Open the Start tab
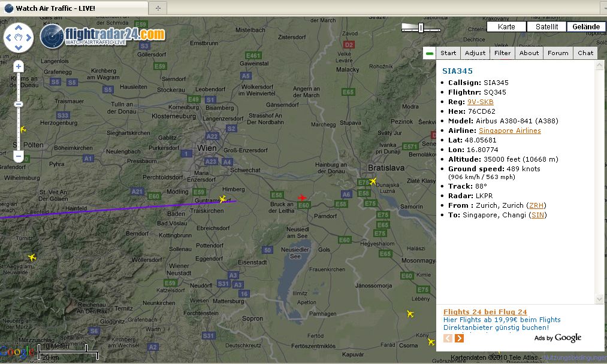The image size is (607, 364). pos(448,53)
